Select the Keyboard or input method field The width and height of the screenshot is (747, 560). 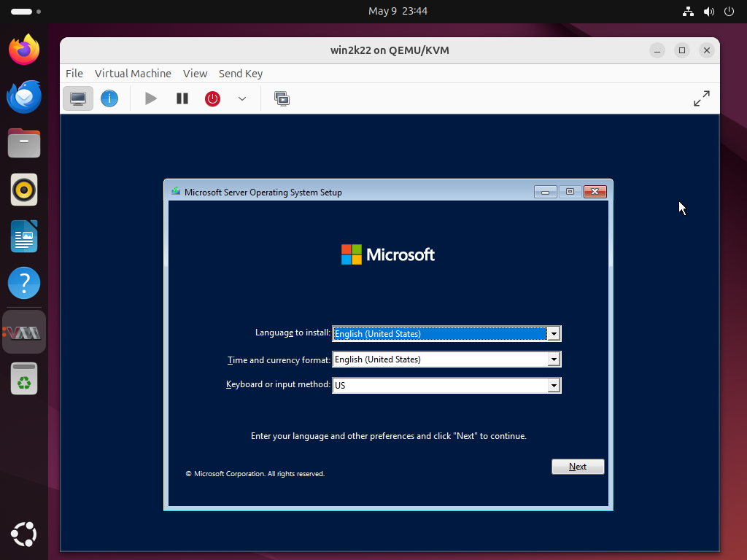pos(446,385)
